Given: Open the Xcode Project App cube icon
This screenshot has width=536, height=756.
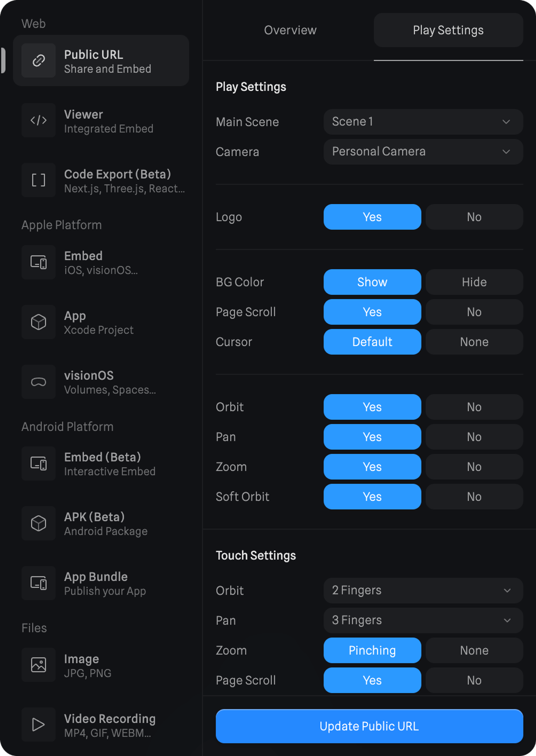Looking at the screenshot, I should tap(39, 322).
